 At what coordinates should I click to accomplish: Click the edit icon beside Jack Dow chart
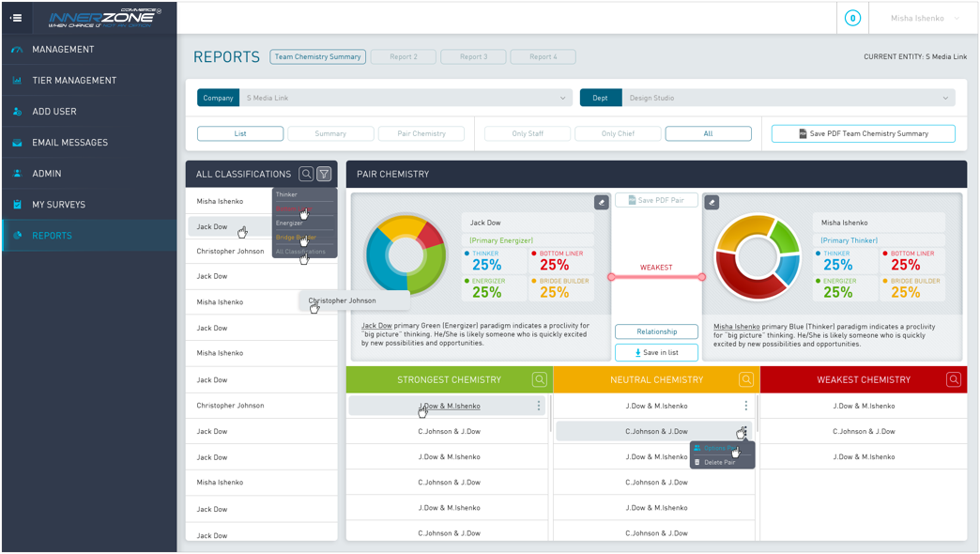click(x=601, y=202)
